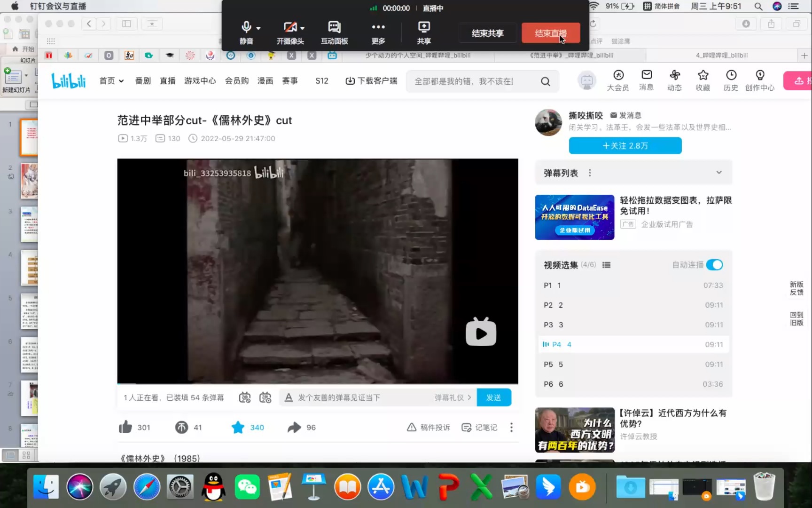Viewport: 812px width, 508px height.
Task: Expand the 首页 dropdown menu
Action: coord(111,81)
